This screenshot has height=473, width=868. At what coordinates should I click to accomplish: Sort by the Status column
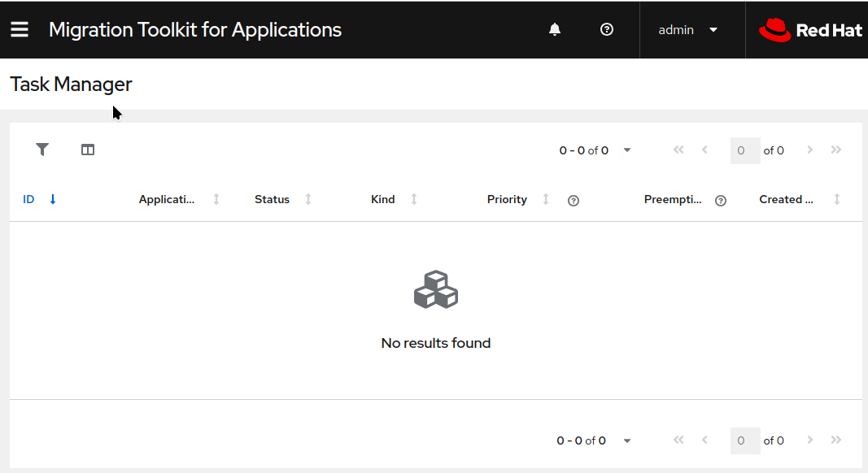[x=282, y=199]
